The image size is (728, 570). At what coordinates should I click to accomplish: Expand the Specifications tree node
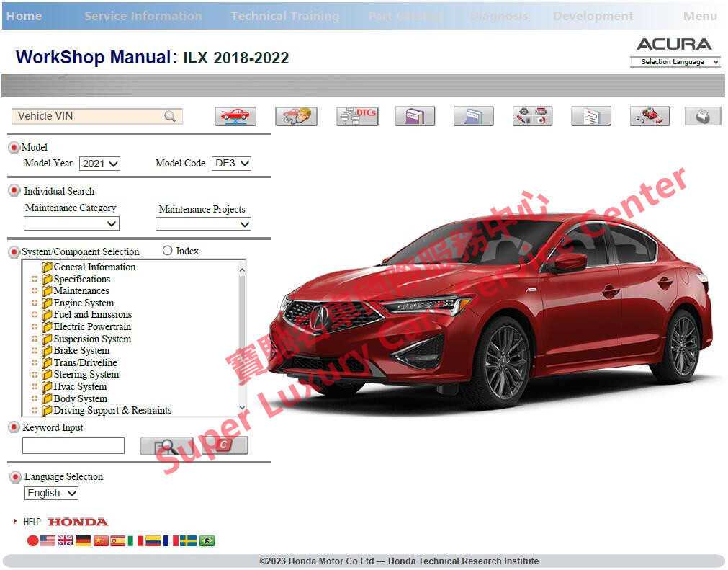point(35,279)
